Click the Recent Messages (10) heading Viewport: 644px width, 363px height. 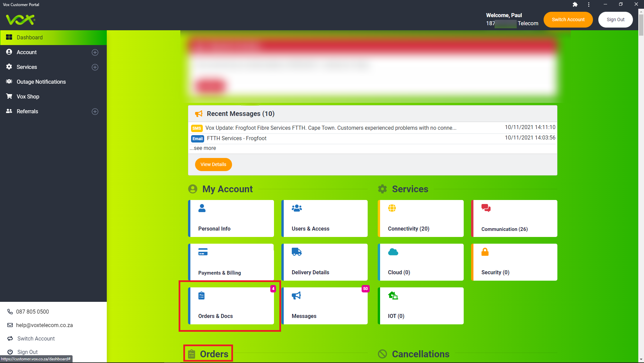[x=240, y=114]
